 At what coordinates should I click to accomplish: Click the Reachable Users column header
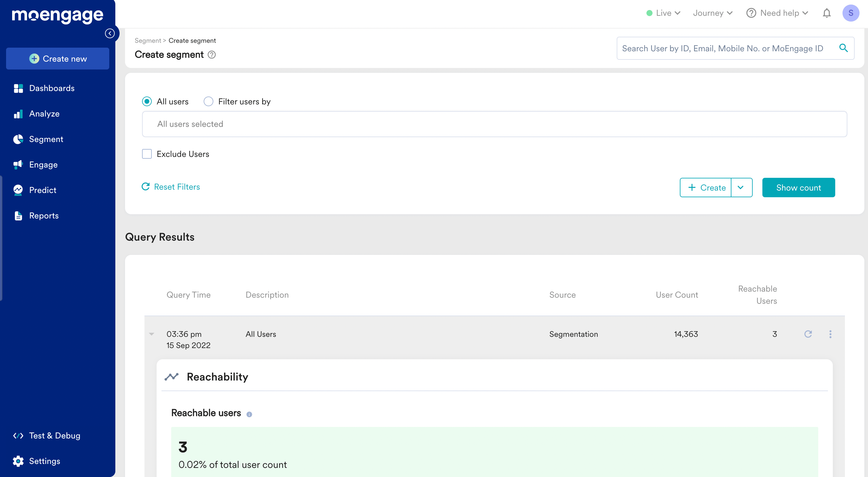click(758, 295)
